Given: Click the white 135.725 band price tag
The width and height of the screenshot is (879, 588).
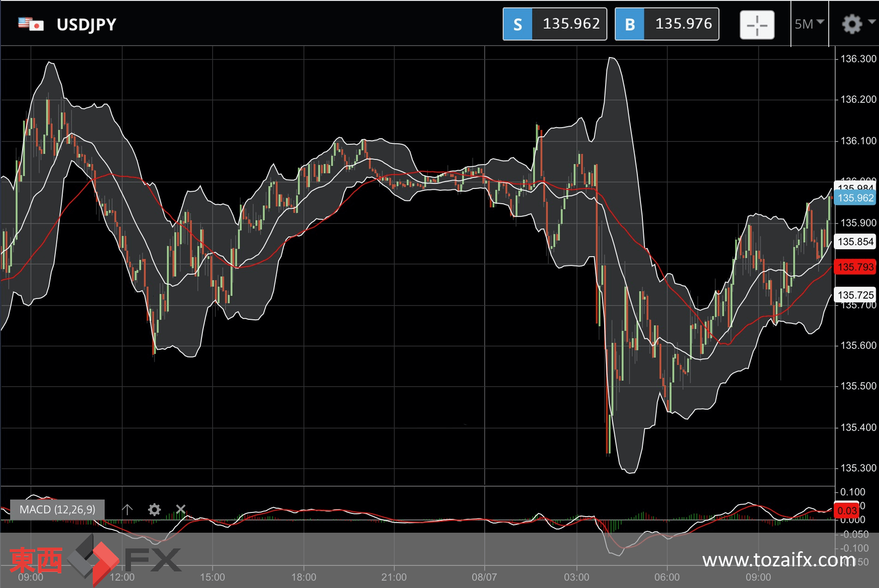Looking at the screenshot, I should tap(855, 295).
